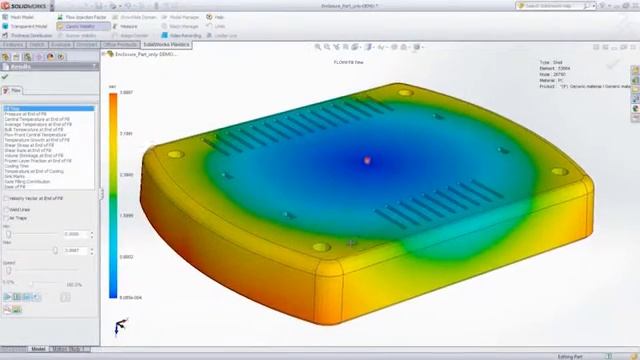Open the DisplayManager panel icon
Image resolution: width=640 pixels, height=360 pixels.
[51, 57]
